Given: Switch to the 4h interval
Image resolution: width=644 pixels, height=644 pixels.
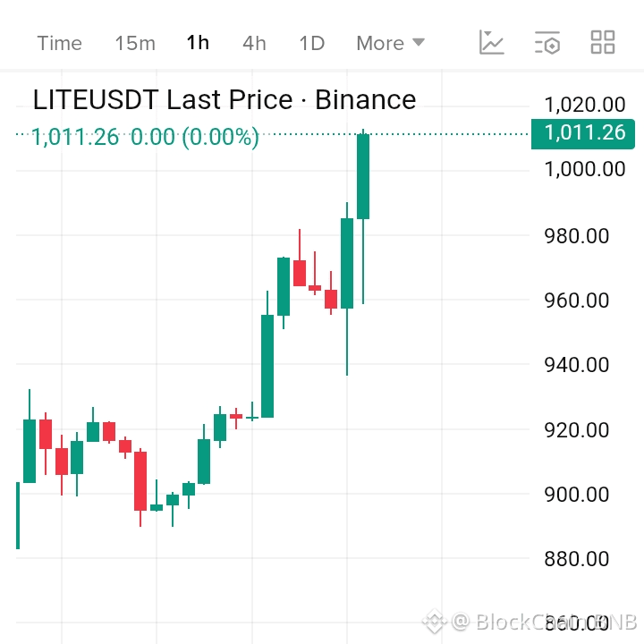Looking at the screenshot, I should pos(254,43).
